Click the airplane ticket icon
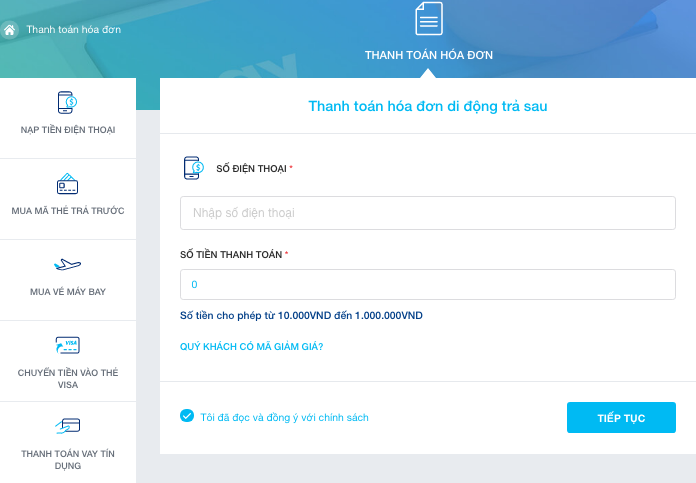 68,265
